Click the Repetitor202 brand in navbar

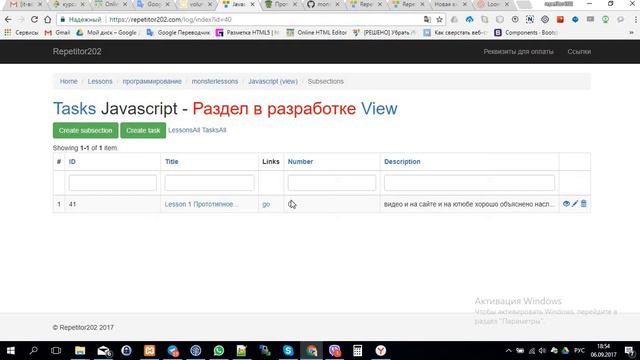pyautogui.click(x=77, y=51)
